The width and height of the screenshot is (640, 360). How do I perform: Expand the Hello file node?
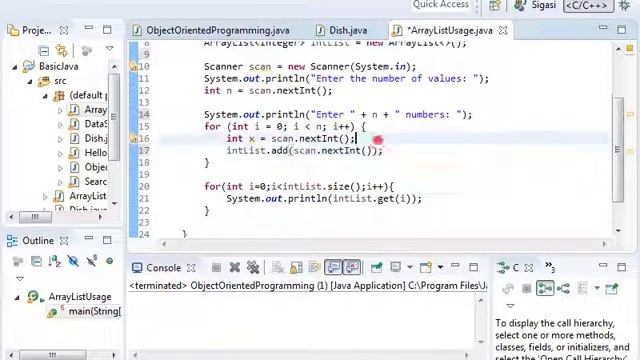(x=60, y=153)
